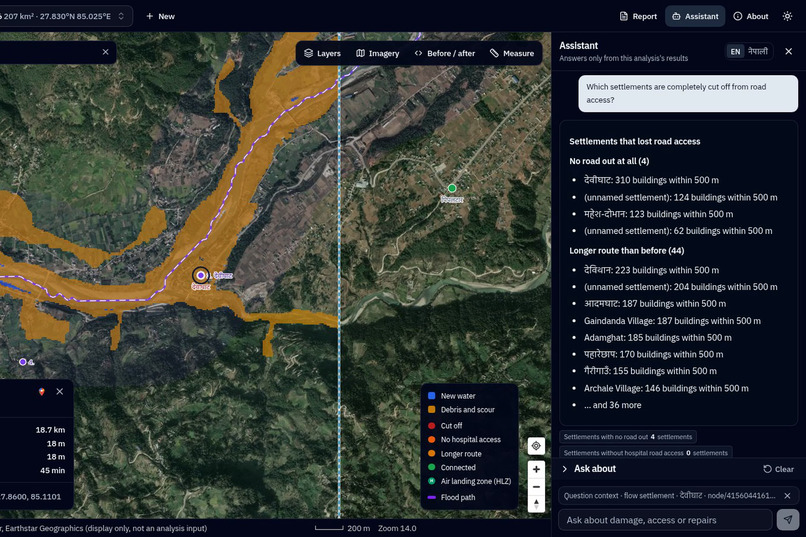Select unnamed settlement with 62 buildings
This screenshot has height=537, width=806.
[678, 231]
